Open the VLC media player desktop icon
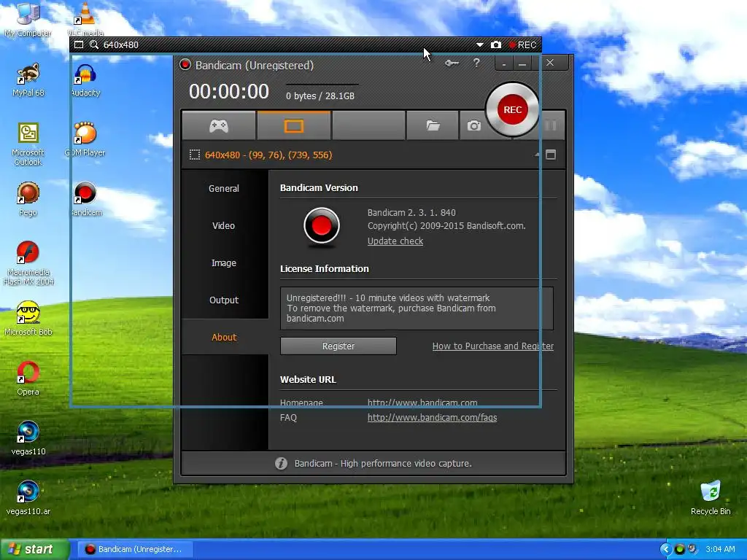 click(85, 19)
